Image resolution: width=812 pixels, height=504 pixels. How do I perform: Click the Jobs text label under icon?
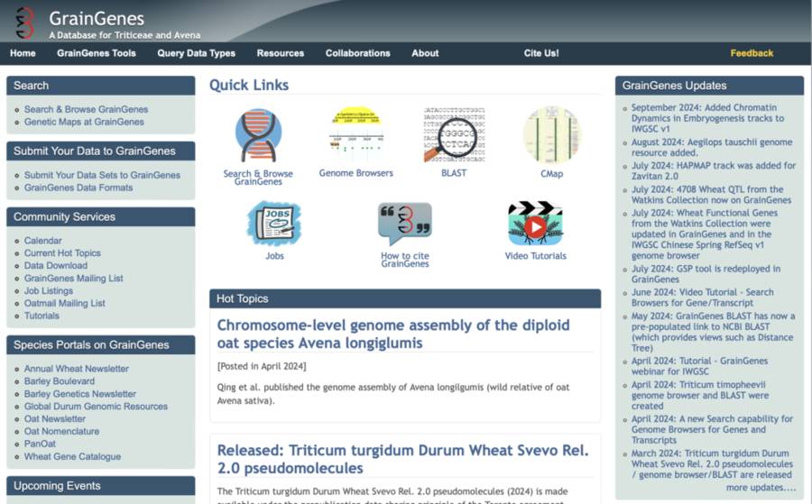click(274, 256)
